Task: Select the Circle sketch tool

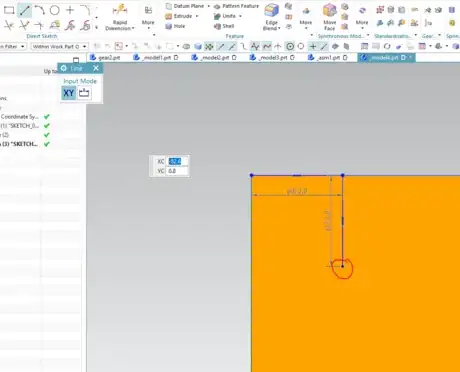Action: [55, 10]
